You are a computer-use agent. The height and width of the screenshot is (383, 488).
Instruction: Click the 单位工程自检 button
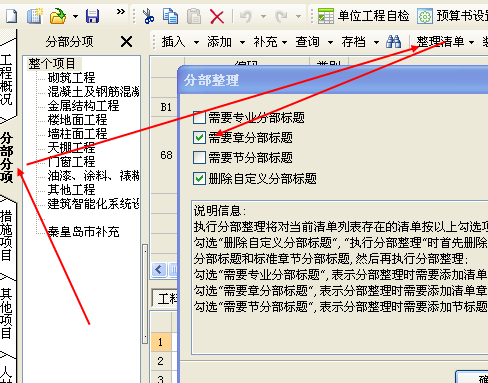(x=363, y=16)
